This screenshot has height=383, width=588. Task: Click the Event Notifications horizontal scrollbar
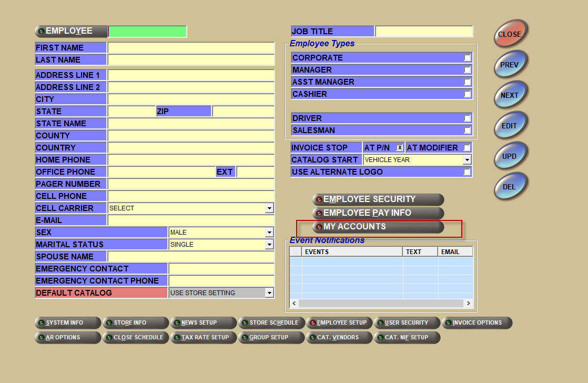tap(381, 304)
